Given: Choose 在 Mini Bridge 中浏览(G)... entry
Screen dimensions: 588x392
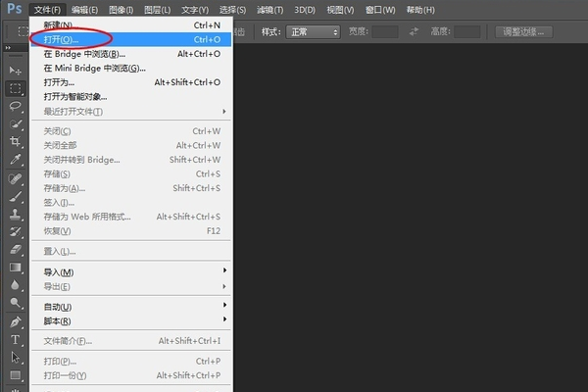Looking at the screenshot, I should 131,68.
